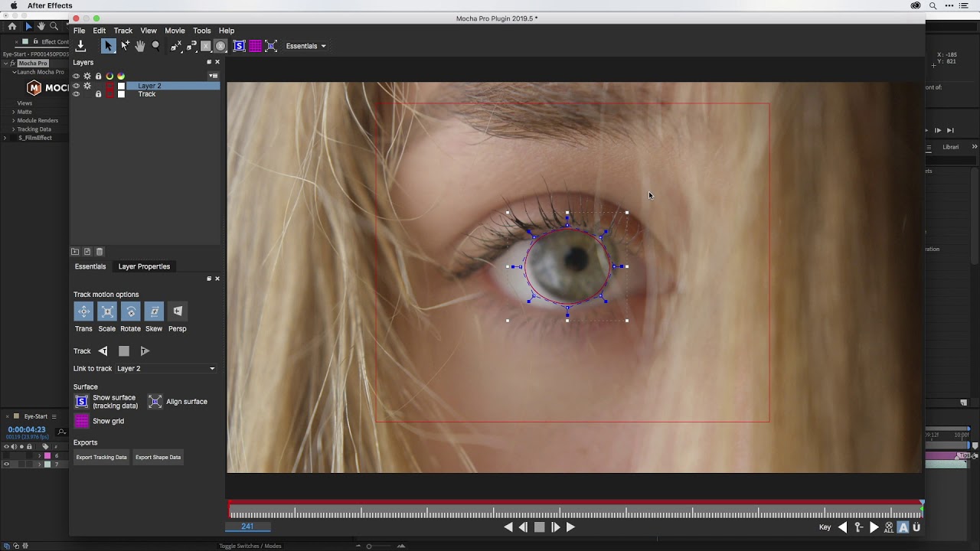Toggle Trans track motion option
The height and width of the screenshot is (551, 980).
pyautogui.click(x=83, y=311)
